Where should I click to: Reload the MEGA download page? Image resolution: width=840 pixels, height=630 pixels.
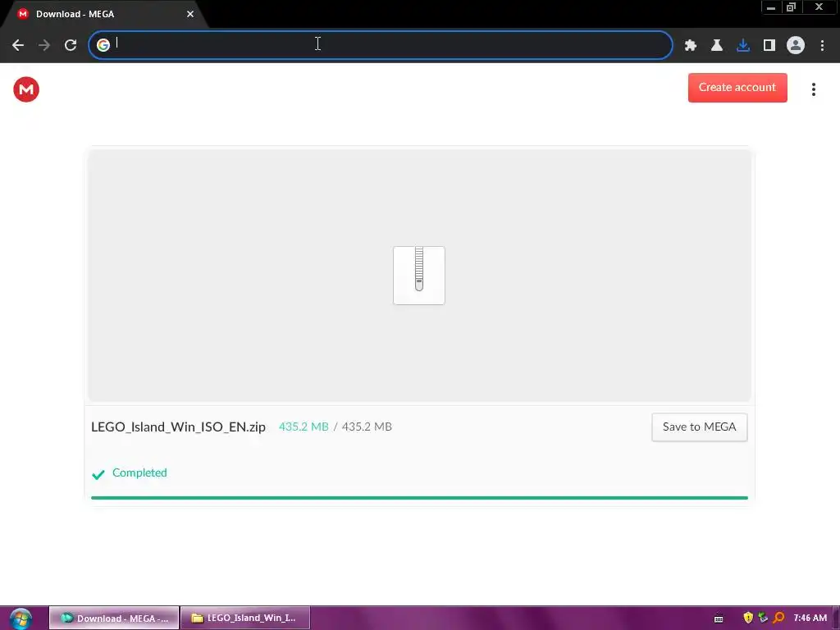pos(71,45)
